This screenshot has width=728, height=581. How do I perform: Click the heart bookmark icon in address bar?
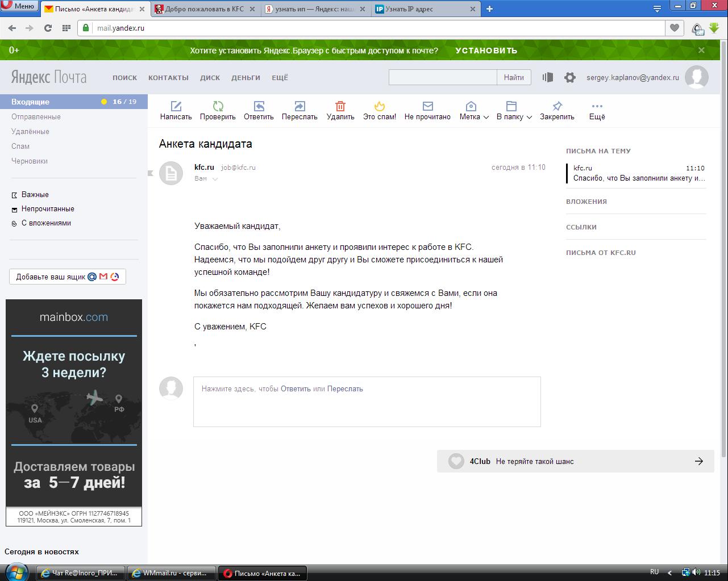(674, 28)
